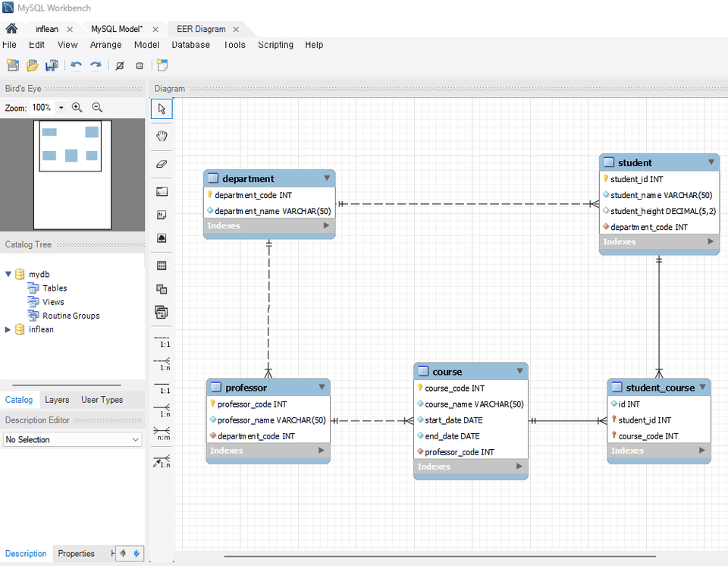Image resolution: width=728 pixels, height=566 pixels.
Task: Click the zoom out magnifier icon
Action: 97,108
